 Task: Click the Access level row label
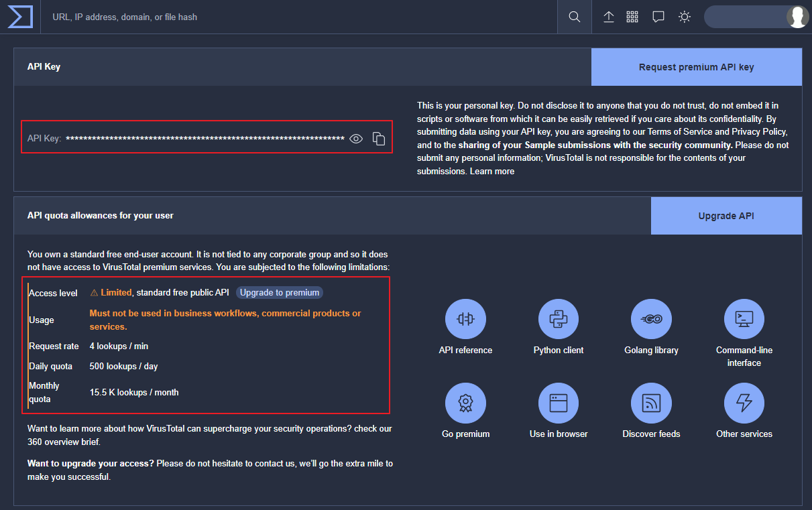(x=53, y=294)
